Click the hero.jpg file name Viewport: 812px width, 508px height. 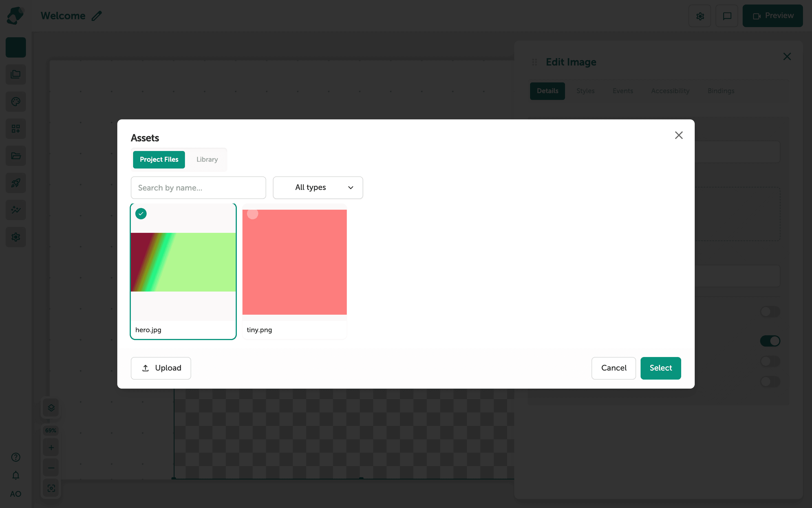148,330
